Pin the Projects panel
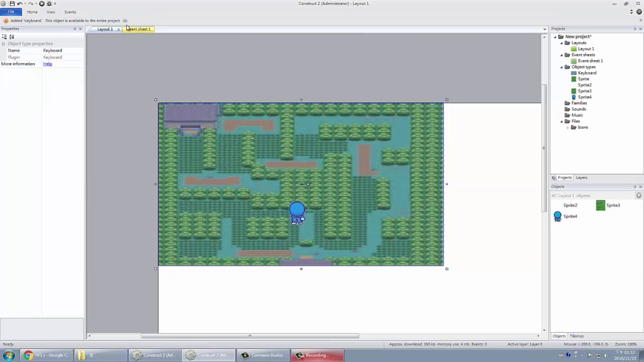This screenshot has height=362, width=644. (634, 29)
